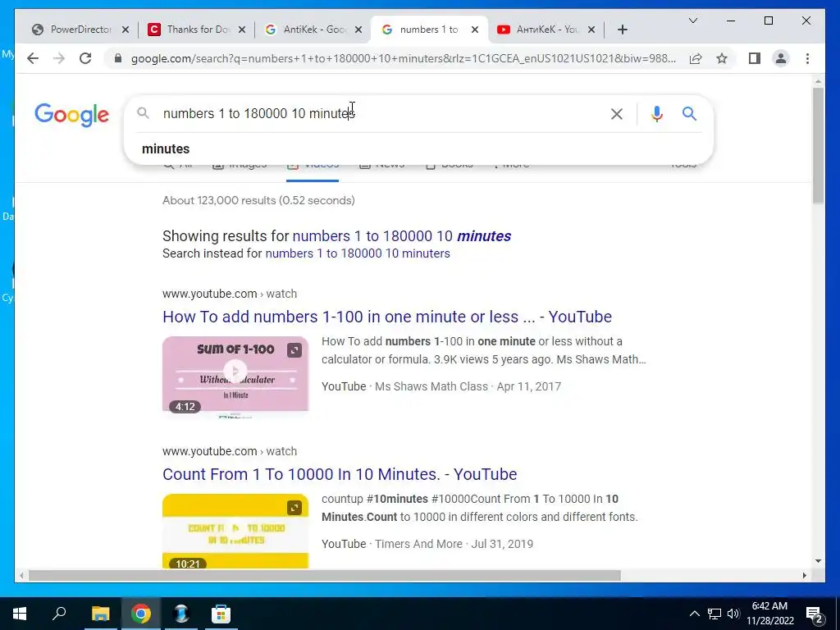The width and height of the screenshot is (840, 630).
Task: Open Windows taskbar search
Action: pyautogui.click(x=59, y=614)
